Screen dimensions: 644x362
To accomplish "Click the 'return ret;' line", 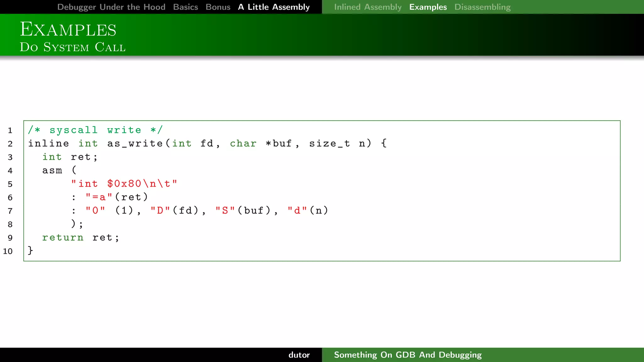I will point(81,237).
